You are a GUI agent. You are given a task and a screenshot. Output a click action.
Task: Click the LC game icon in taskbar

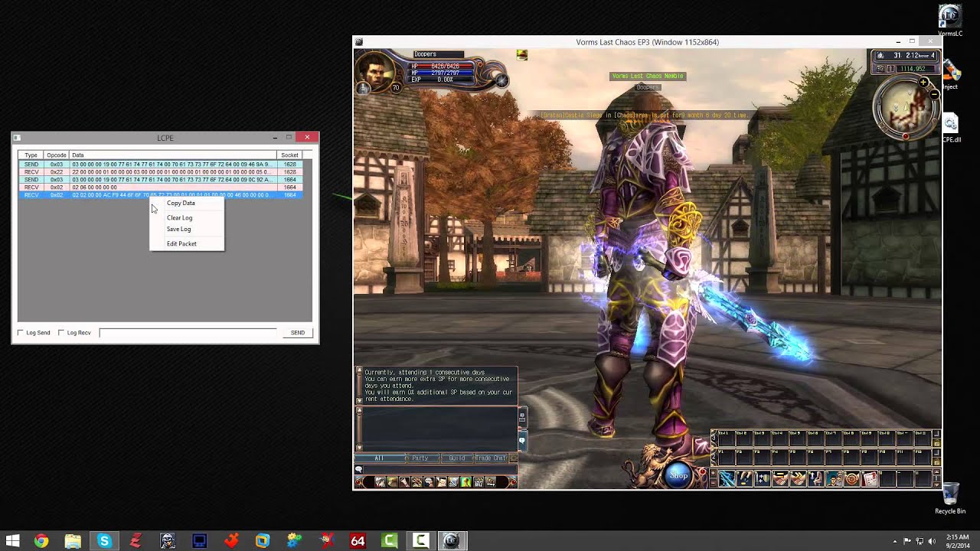point(452,541)
